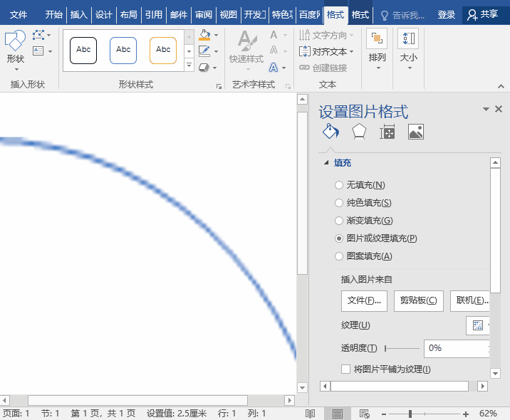Open the Shapes (形状) gallery
The height and width of the screenshot is (420, 510).
pos(15,51)
